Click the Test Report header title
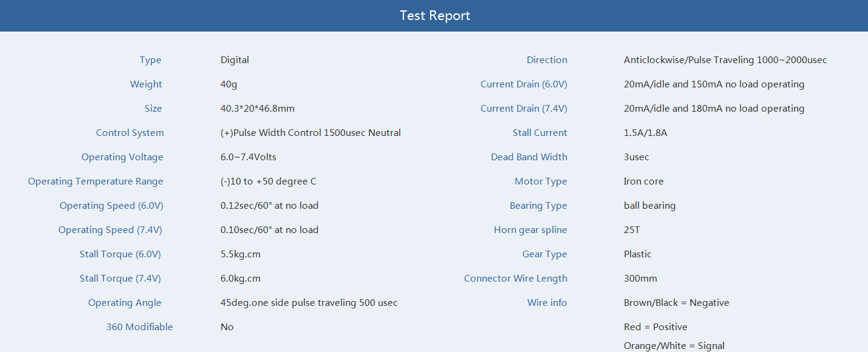Viewport: 868px width, 352px height. (x=435, y=16)
